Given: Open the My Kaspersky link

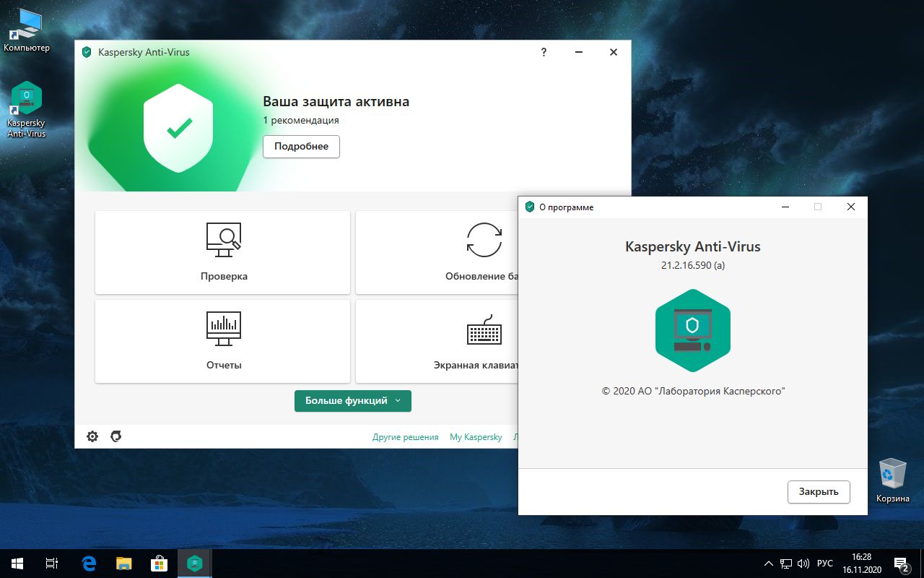Looking at the screenshot, I should coord(476,437).
